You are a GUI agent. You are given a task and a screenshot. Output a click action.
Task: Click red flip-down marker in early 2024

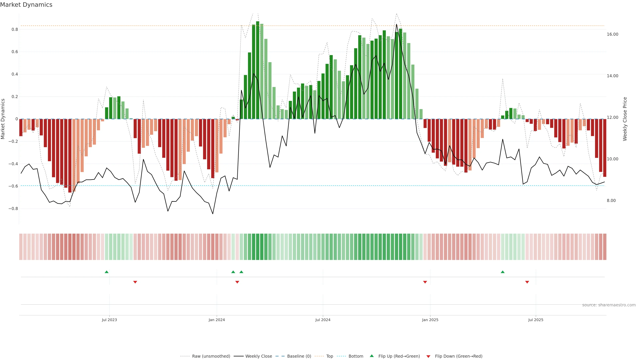(237, 282)
